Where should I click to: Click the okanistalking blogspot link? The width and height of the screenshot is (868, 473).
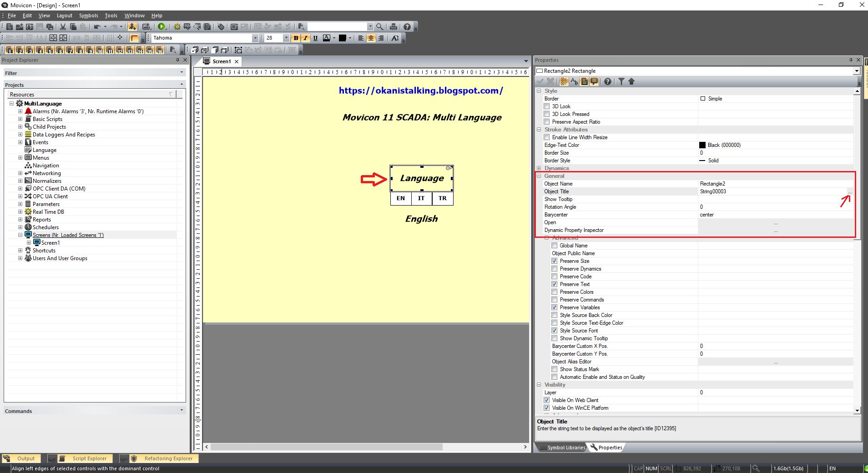click(421, 91)
